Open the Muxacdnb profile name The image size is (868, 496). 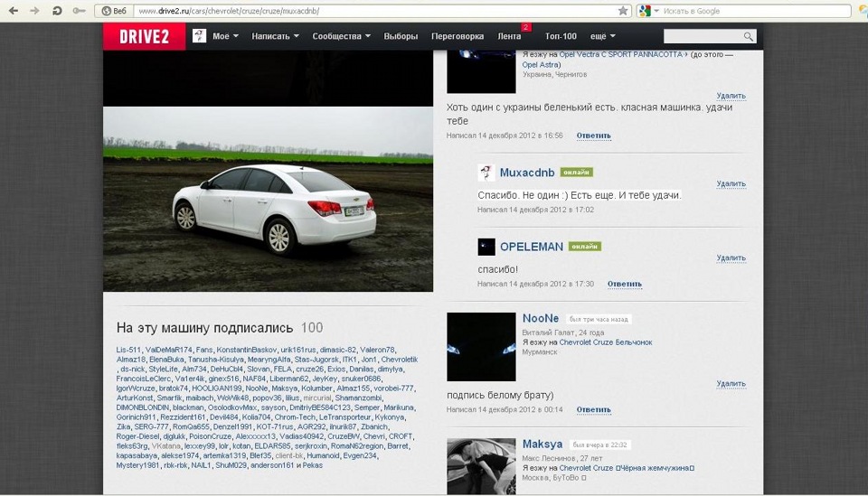pos(527,173)
